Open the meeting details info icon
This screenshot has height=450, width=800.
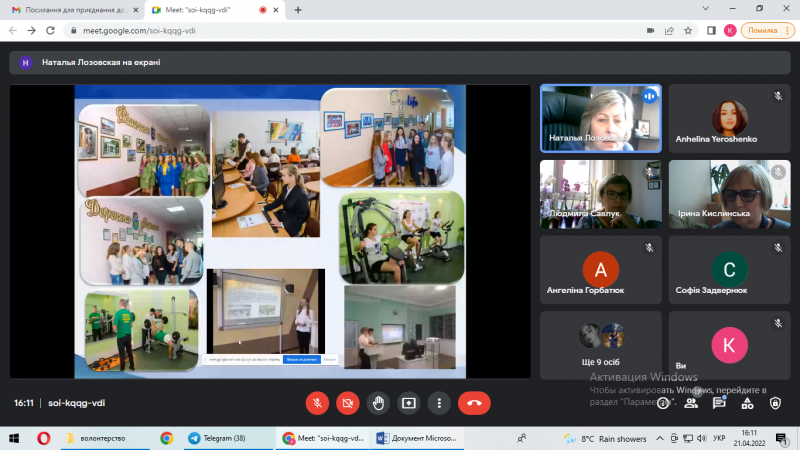click(x=663, y=404)
